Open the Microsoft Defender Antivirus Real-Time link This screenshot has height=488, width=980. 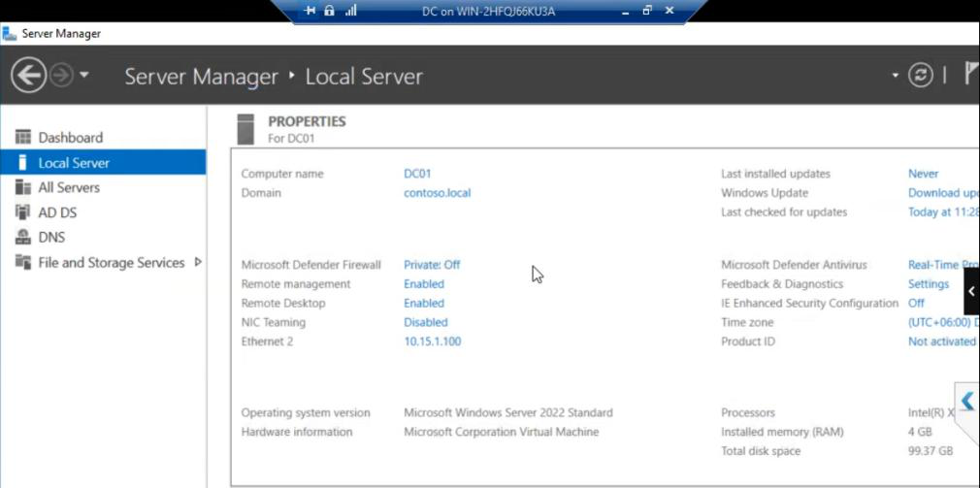tap(944, 265)
